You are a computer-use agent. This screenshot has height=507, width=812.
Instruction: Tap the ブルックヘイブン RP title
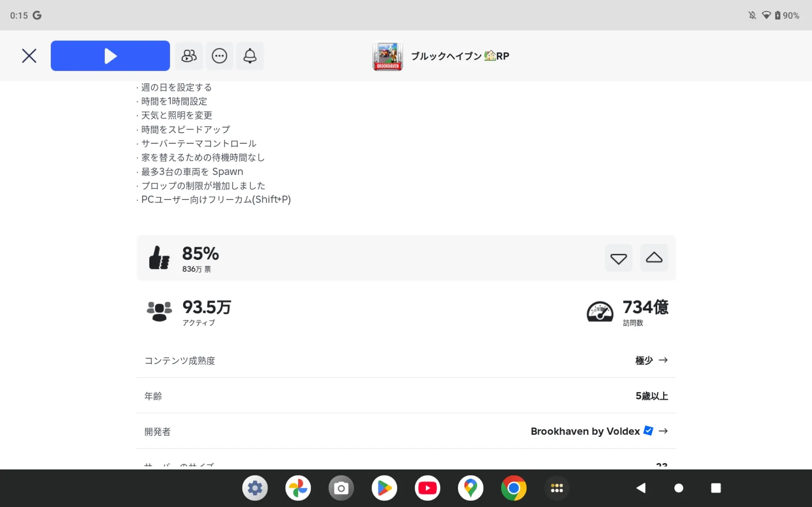tap(460, 56)
